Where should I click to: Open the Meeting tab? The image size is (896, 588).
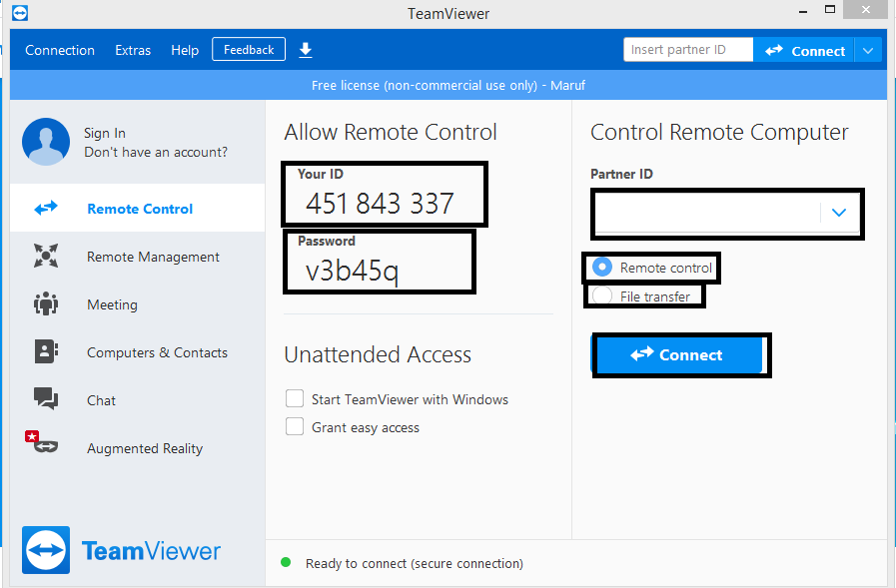click(137, 303)
